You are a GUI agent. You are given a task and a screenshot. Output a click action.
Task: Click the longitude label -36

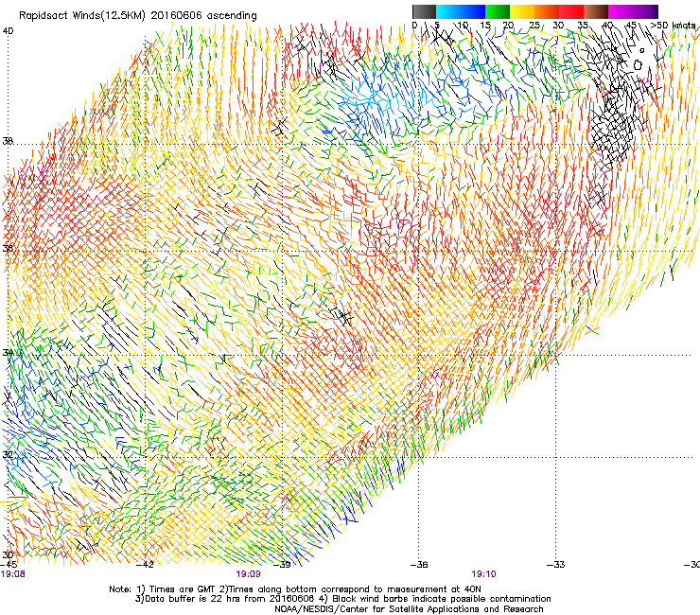(x=419, y=565)
